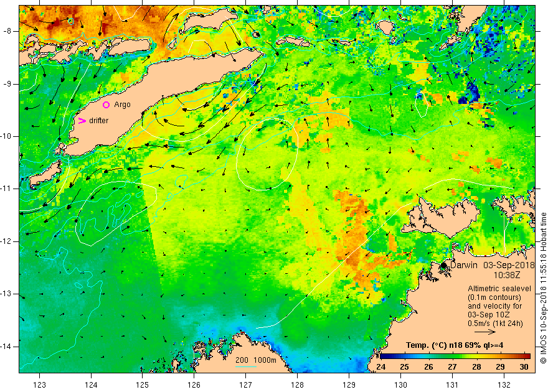Click the '03-Sep 10Z' caption line
Image resolution: width=548 pixels, height=392 pixels.
[x=488, y=315]
